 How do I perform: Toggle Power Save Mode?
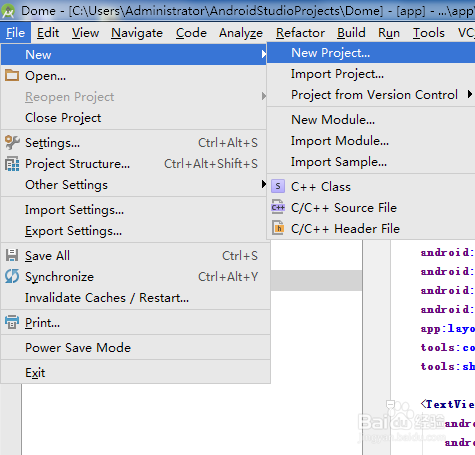coord(134,348)
